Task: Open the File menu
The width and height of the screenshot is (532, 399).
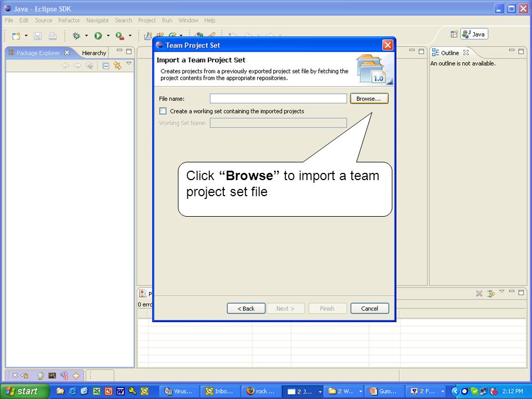Action: (9, 21)
